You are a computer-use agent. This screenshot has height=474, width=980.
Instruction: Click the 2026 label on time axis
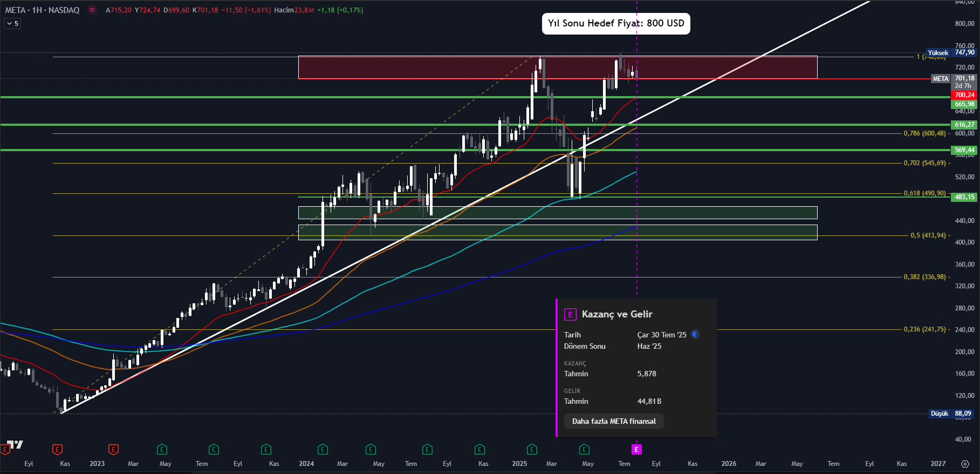point(729,464)
